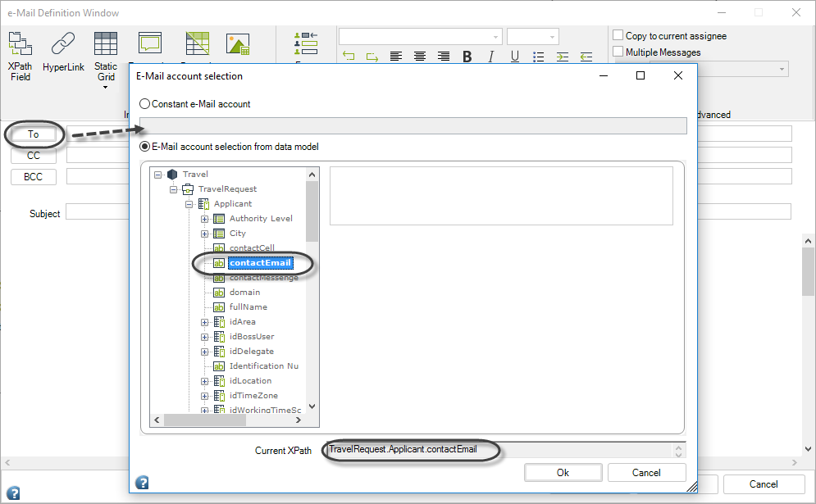Click the large expression text area

(x=501, y=196)
